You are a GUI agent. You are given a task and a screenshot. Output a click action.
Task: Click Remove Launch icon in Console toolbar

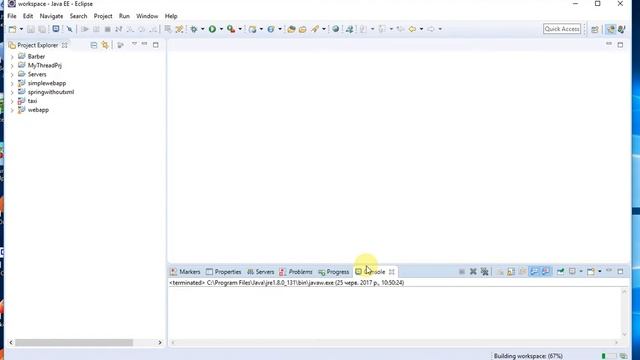[x=473, y=271]
